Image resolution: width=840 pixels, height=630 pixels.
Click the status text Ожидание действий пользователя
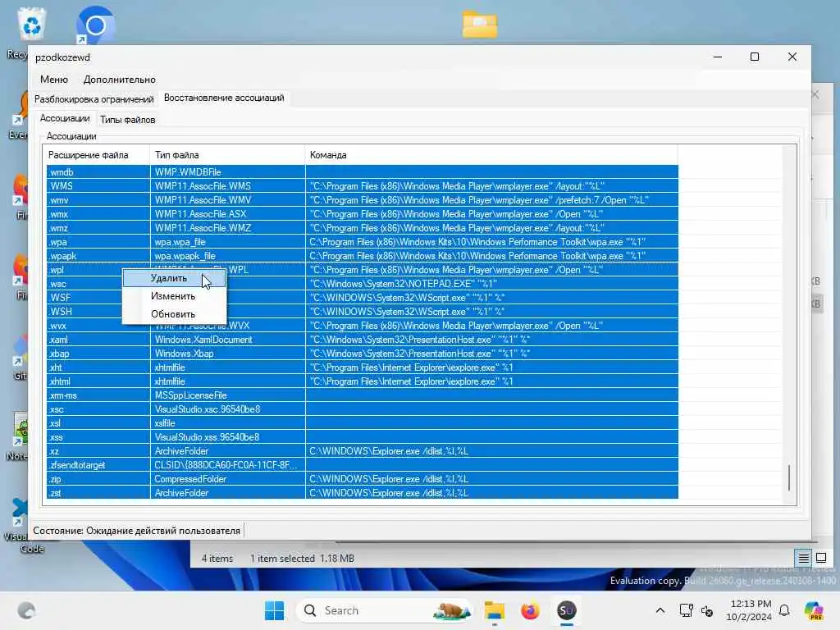[x=163, y=531]
